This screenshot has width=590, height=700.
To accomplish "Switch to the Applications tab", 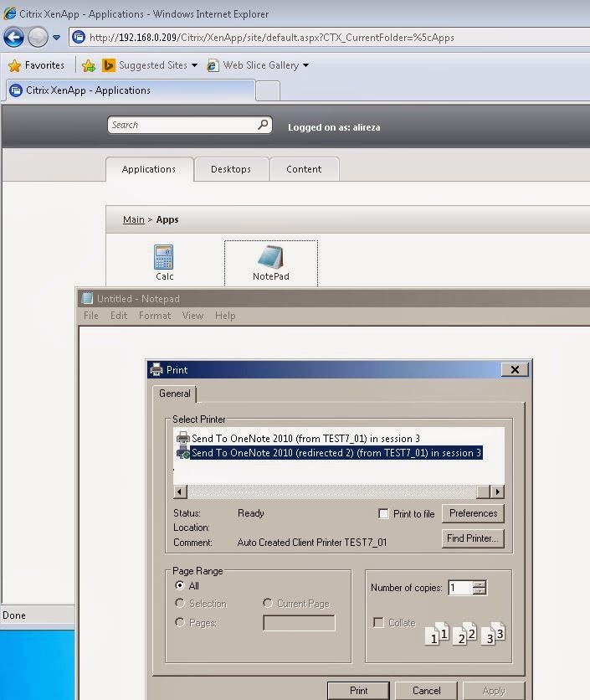I will [149, 169].
